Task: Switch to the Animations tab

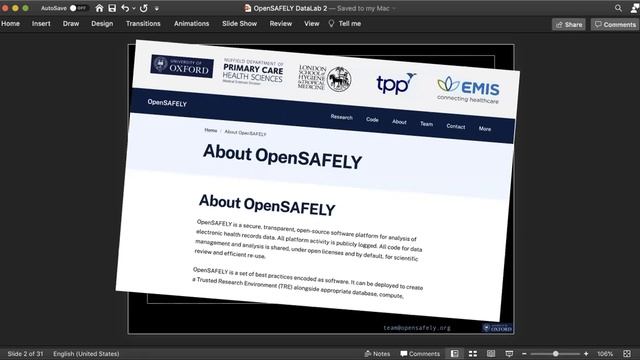Action: (x=191, y=24)
